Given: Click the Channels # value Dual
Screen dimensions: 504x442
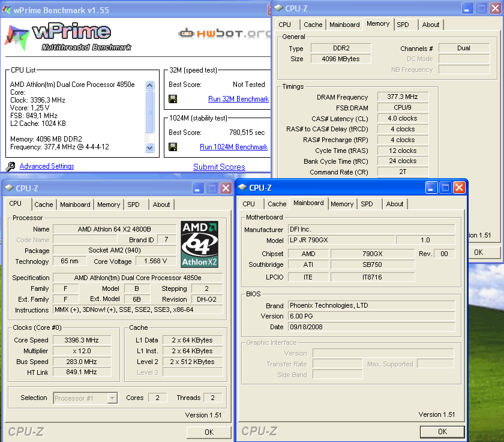Looking at the screenshot, I should (x=464, y=48).
